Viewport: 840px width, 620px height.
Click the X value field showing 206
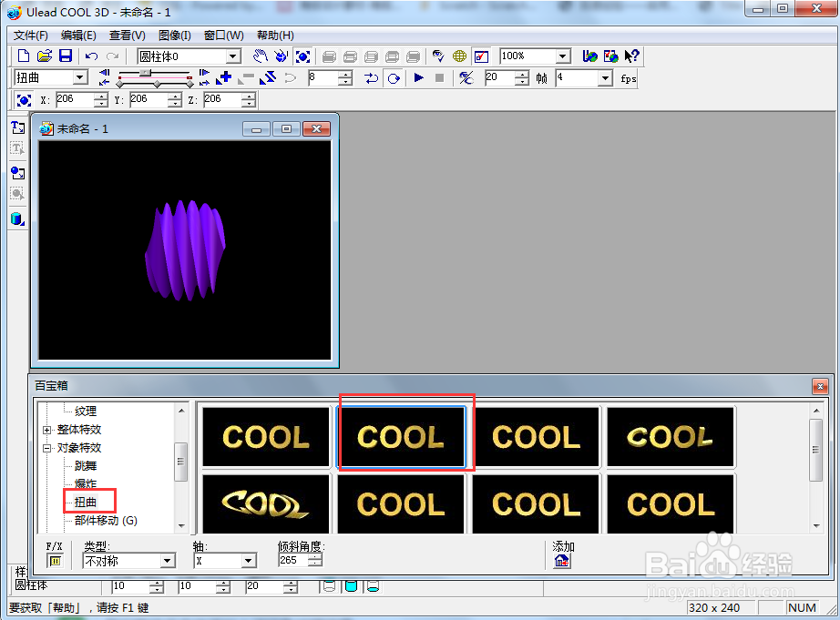pyautogui.click(x=75, y=99)
